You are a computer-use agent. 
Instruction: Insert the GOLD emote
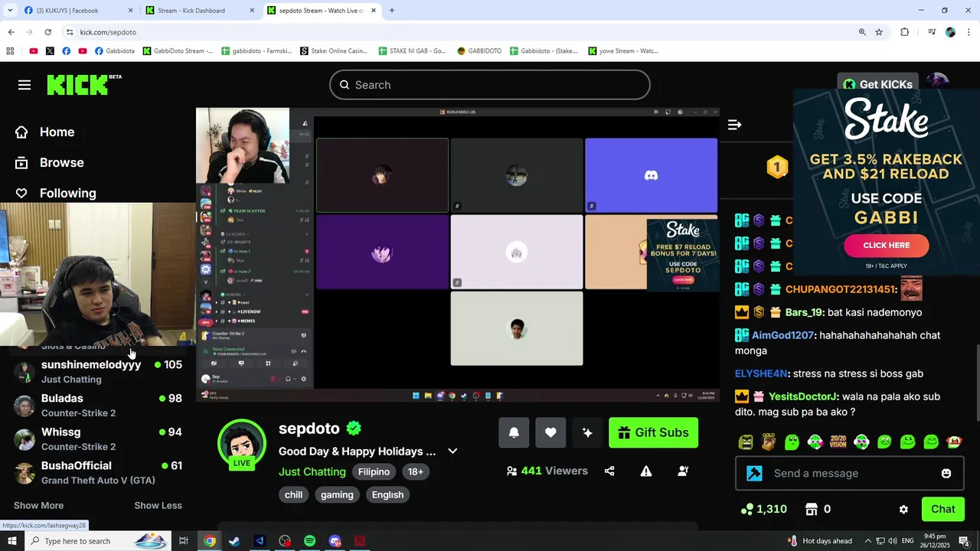tap(769, 442)
